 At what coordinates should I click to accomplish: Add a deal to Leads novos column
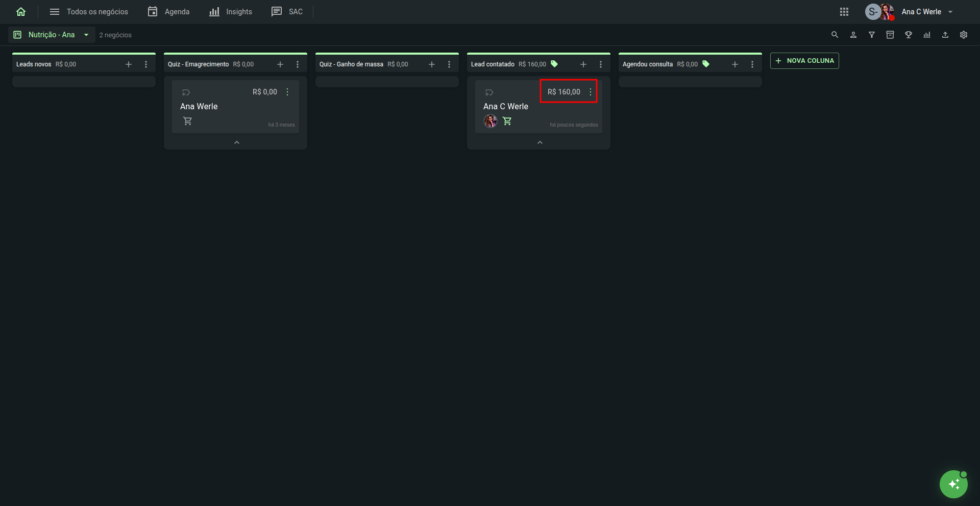pos(129,64)
